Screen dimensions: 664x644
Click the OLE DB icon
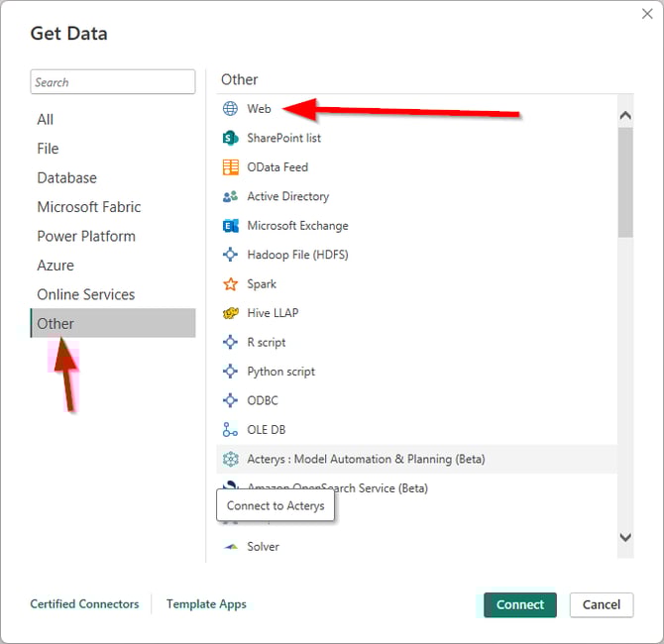click(230, 430)
